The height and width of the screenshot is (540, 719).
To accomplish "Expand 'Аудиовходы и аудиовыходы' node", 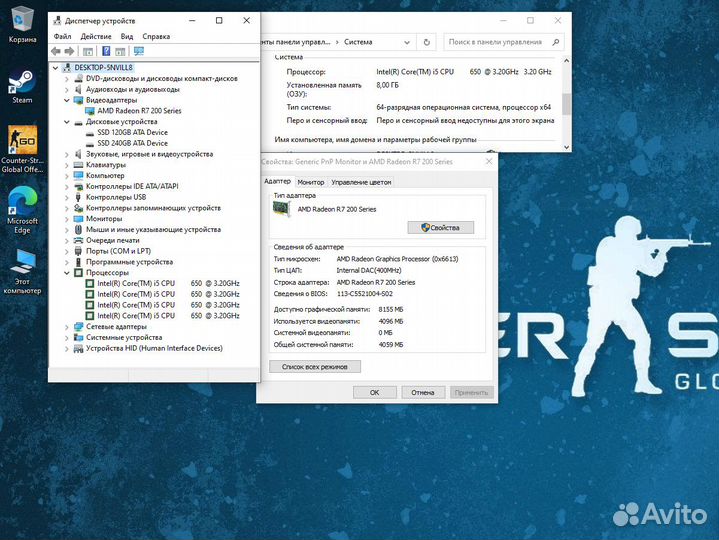I will (67, 90).
